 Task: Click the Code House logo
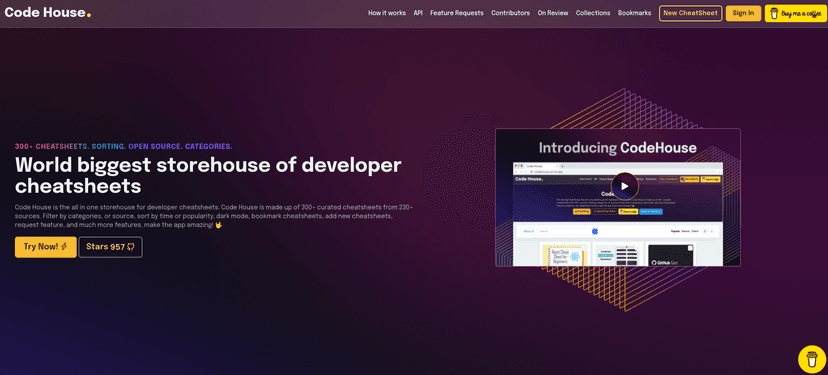click(48, 13)
